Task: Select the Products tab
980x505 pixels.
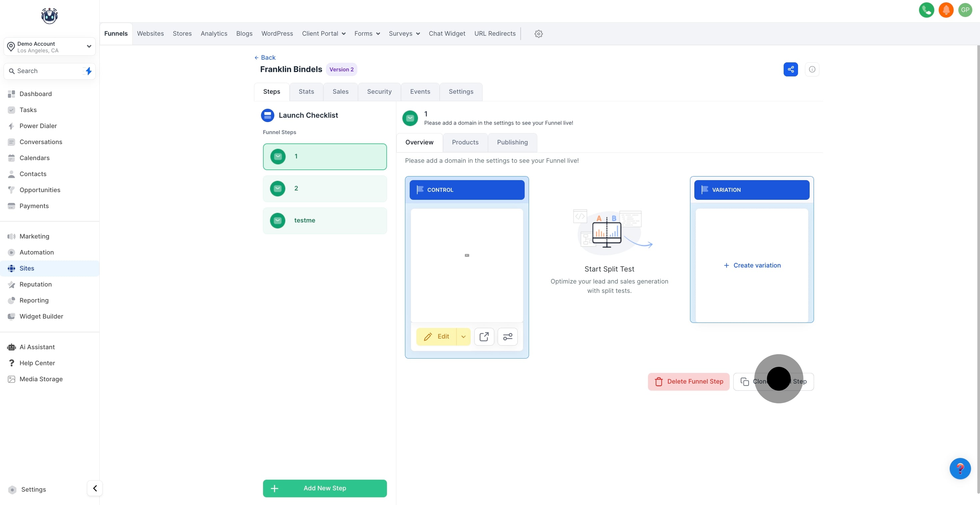Action: [465, 142]
